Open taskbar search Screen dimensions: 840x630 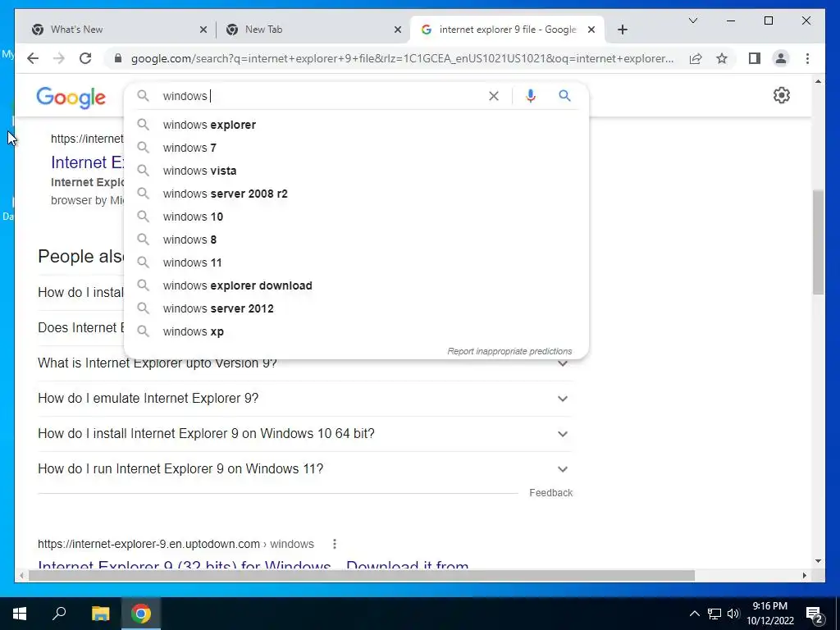(x=59, y=614)
